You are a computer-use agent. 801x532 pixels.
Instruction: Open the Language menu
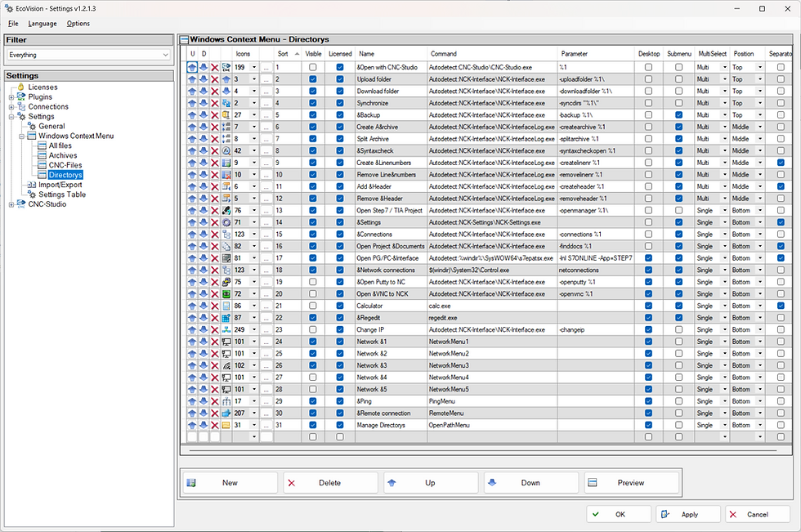click(42, 23)
